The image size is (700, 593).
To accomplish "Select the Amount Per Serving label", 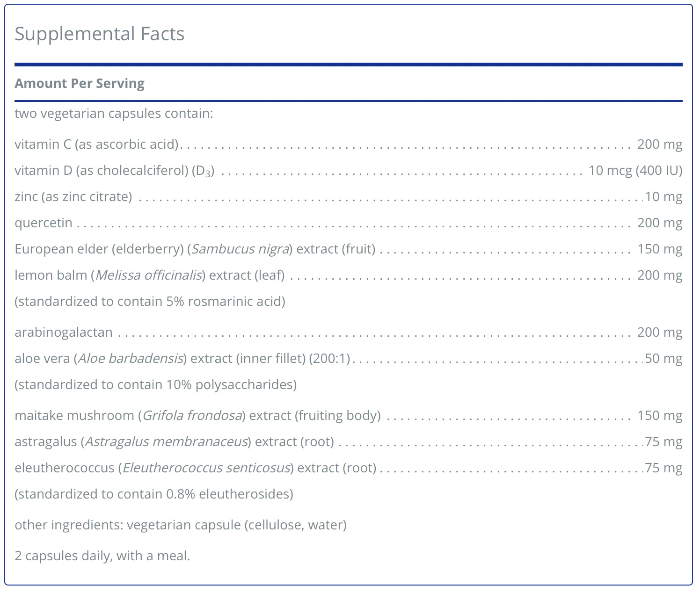I will click(x=80, y=83).
